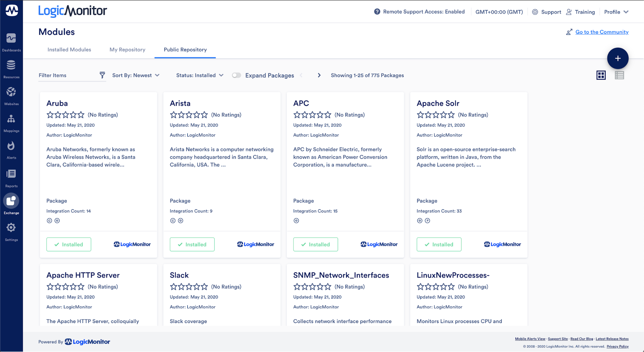Click the Support lifebuoy icon
This screenshot has height=352, width=644.
tap(535, 12)
